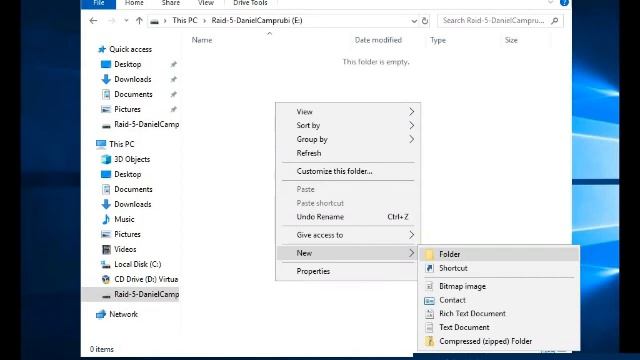Viewport: 640px width, 360px height.
Task: Open the 3D Objects folder
Action: (x=132, y=159)
